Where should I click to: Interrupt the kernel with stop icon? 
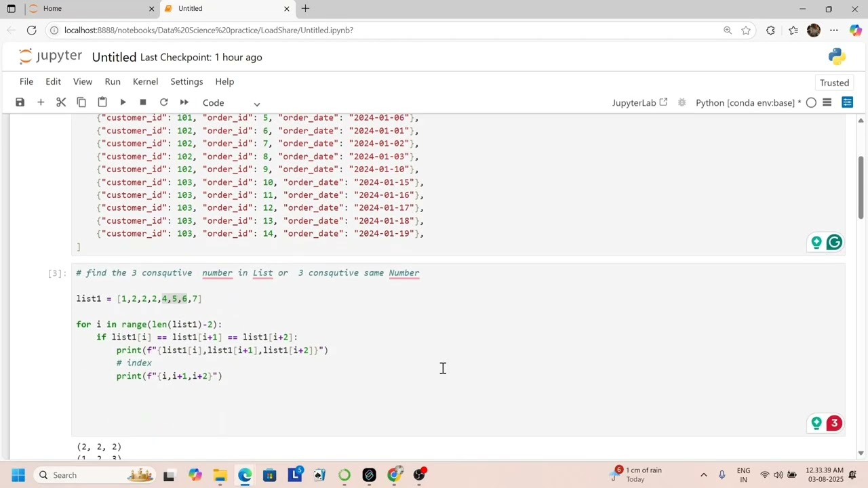click(143, 102)
